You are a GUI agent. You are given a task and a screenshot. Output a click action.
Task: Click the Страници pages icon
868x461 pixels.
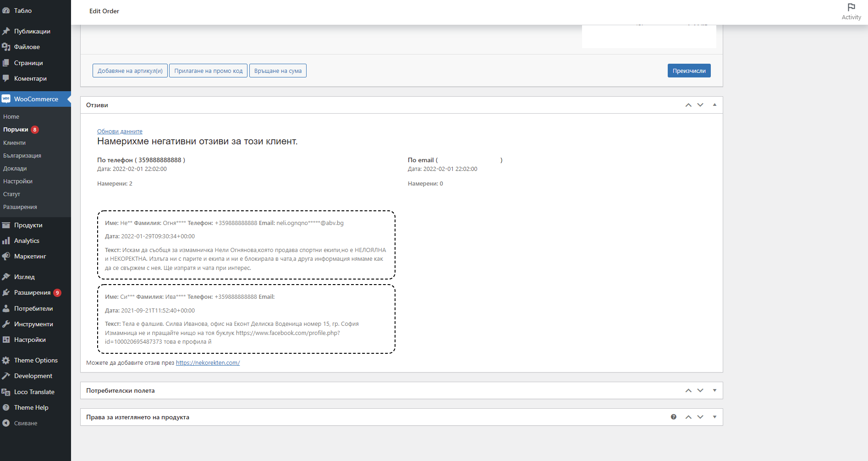[x=6, y=63]
